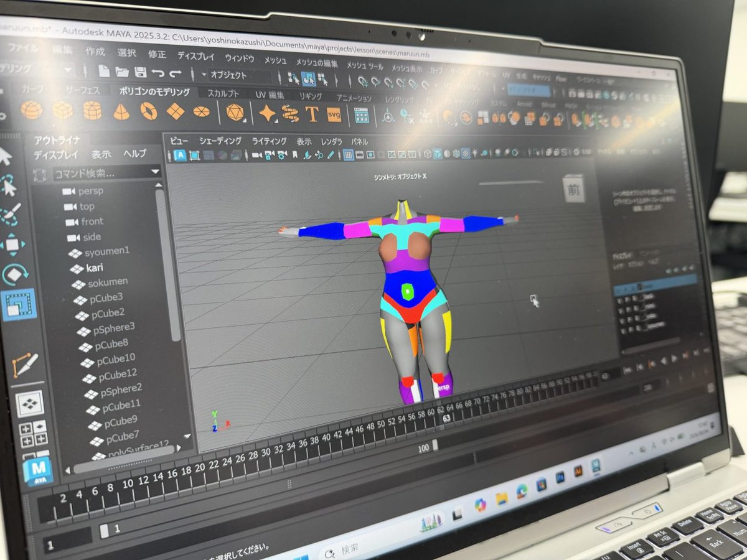Click the sweep mesh coil shelf icon
This screenshot has height=560, width=747.
click(x=290, y=114)
